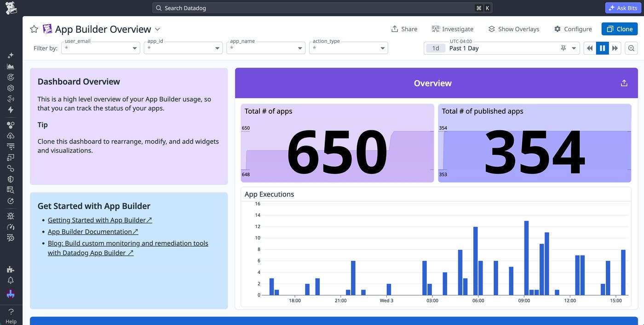The image size is (644, 325).
Task: Click the winding path icon in sidebar
Action: pyautogui.click(x=11, y=168)
